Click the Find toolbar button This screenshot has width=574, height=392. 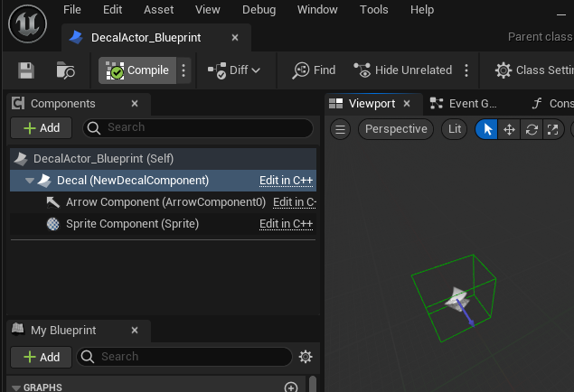tap(314, 70)
